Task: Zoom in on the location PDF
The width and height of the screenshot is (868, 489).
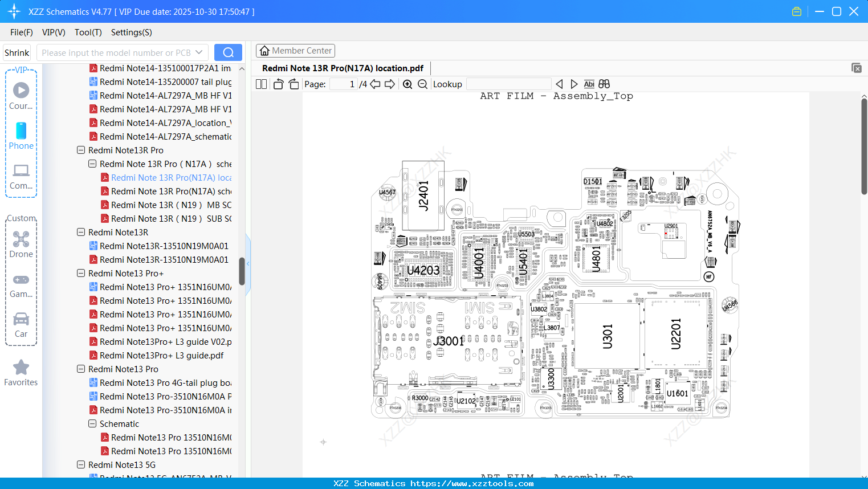Action: (407, 84)
